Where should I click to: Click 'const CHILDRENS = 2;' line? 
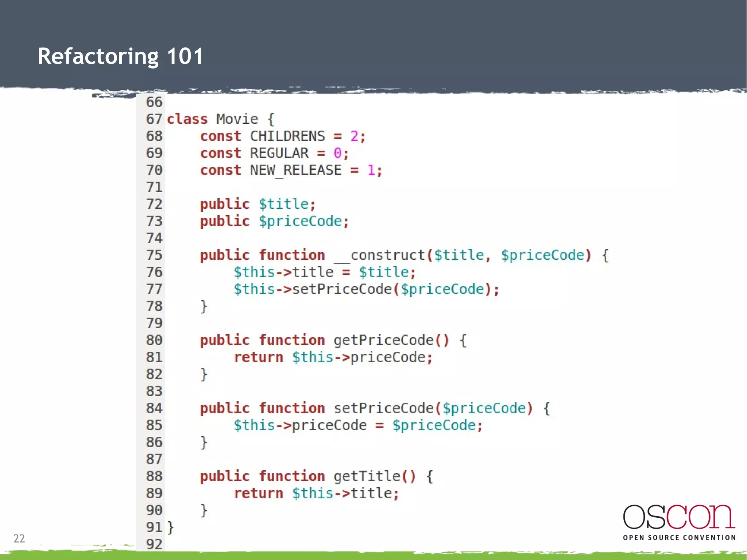click(283, 136)
